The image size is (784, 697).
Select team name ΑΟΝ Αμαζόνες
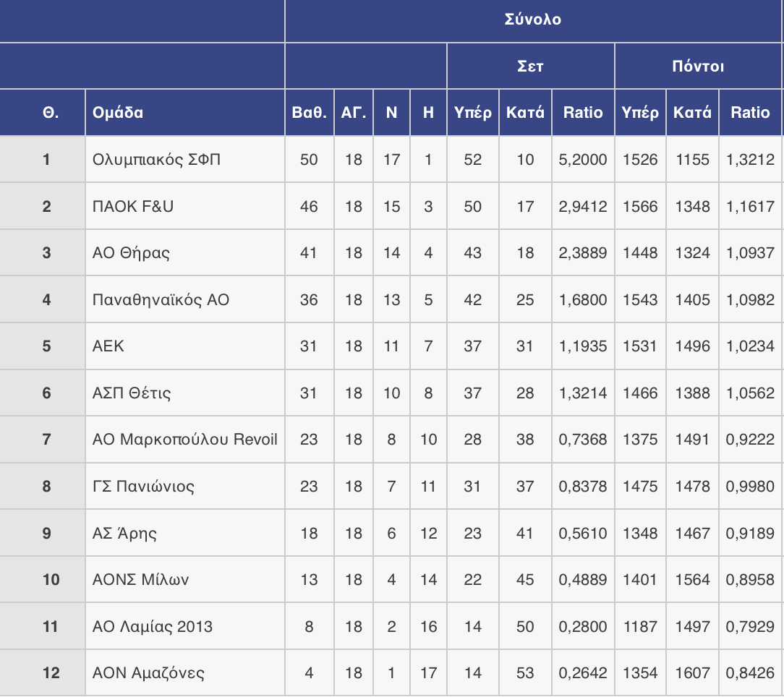pos(148,673)
